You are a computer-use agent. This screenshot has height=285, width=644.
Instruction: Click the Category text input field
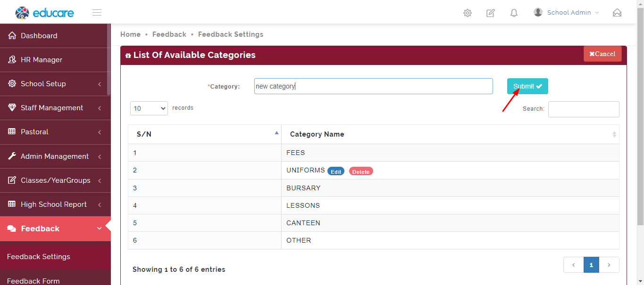[x=374, y=86]
